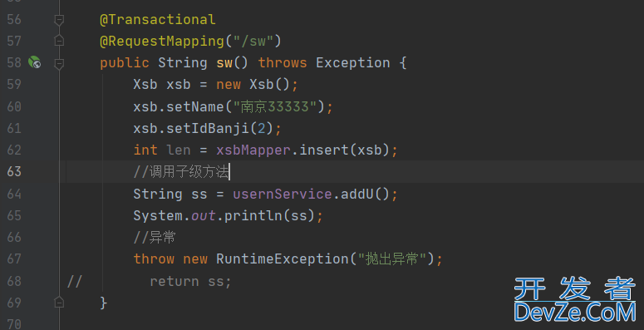This screenshot has width=644, height=330.
Task: Click line number 62 in the gutter
Action: pos(14,150)
